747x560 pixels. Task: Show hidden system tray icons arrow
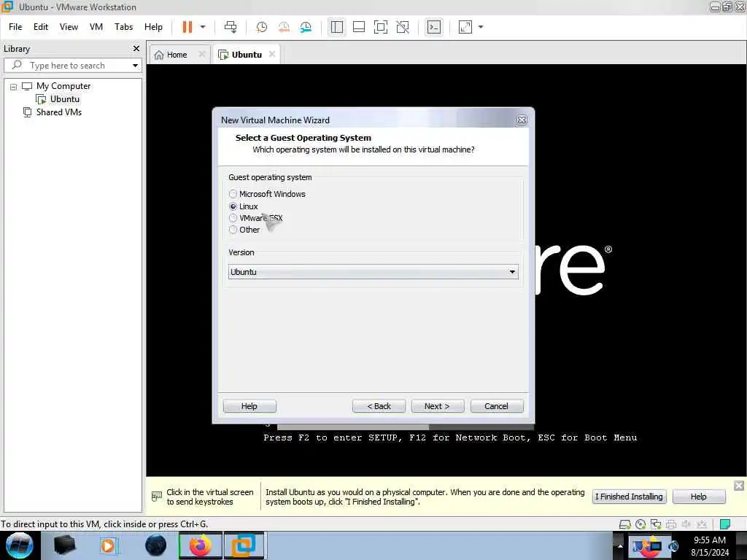(620, 545)
